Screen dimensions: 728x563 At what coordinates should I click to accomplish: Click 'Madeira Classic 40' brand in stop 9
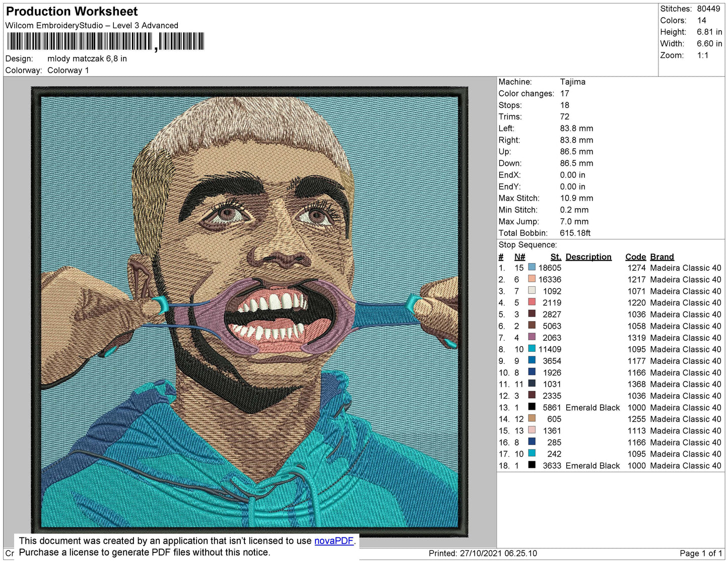(686, 361)
